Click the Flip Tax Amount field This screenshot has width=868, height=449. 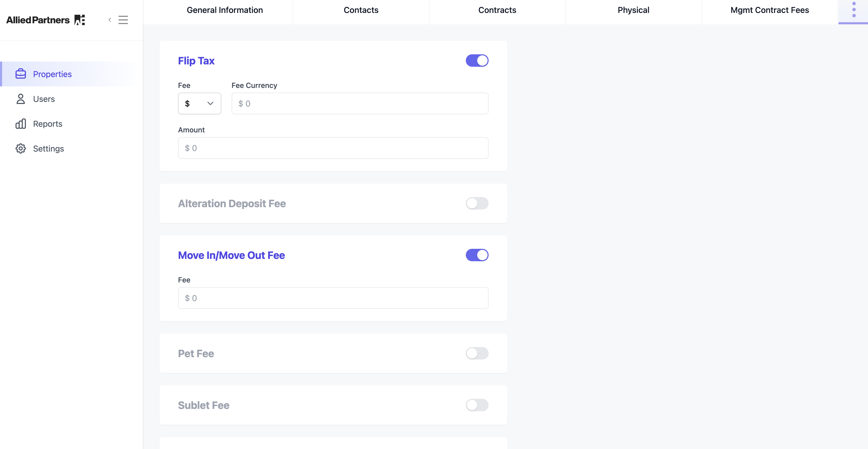pyautogui.click(x=333, y=148)
